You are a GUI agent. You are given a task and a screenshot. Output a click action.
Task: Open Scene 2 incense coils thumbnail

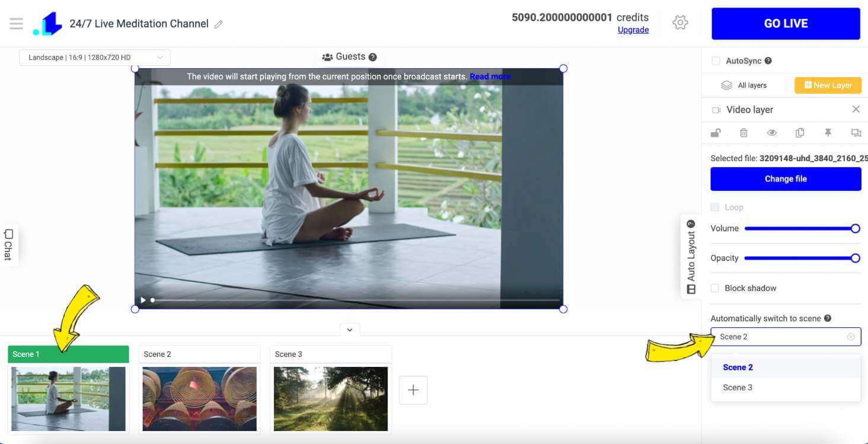coord(199,398)
